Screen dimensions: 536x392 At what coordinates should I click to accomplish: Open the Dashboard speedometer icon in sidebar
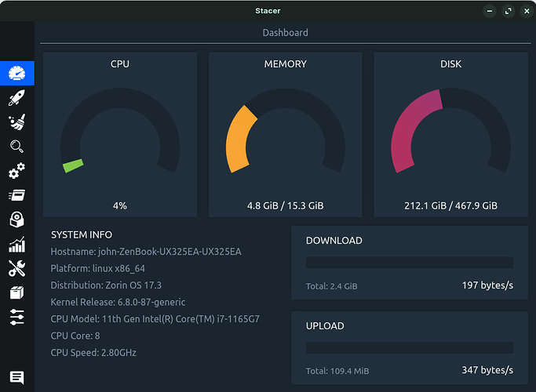(16, 74)
